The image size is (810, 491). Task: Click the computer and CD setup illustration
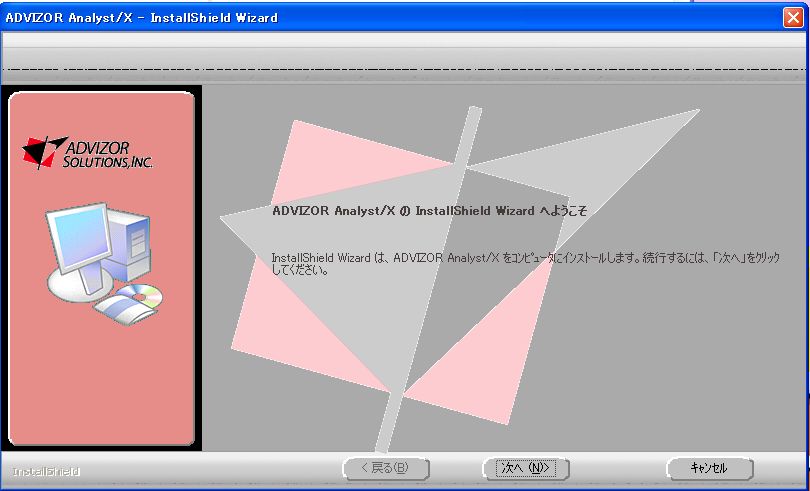[104, 264]
